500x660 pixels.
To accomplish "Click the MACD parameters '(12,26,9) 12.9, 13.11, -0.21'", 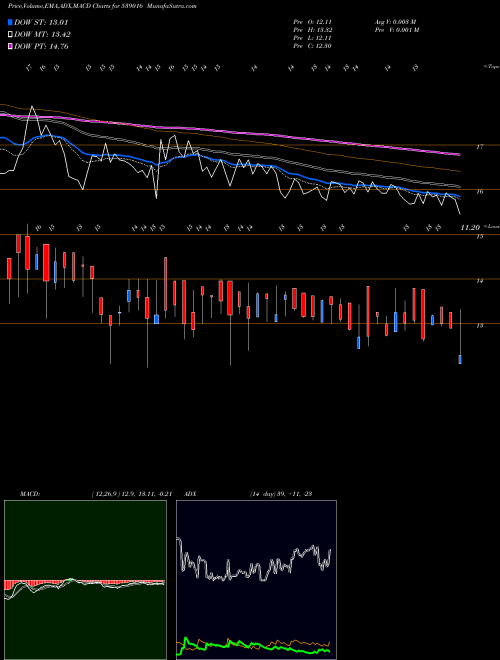I will click(131, 494).
